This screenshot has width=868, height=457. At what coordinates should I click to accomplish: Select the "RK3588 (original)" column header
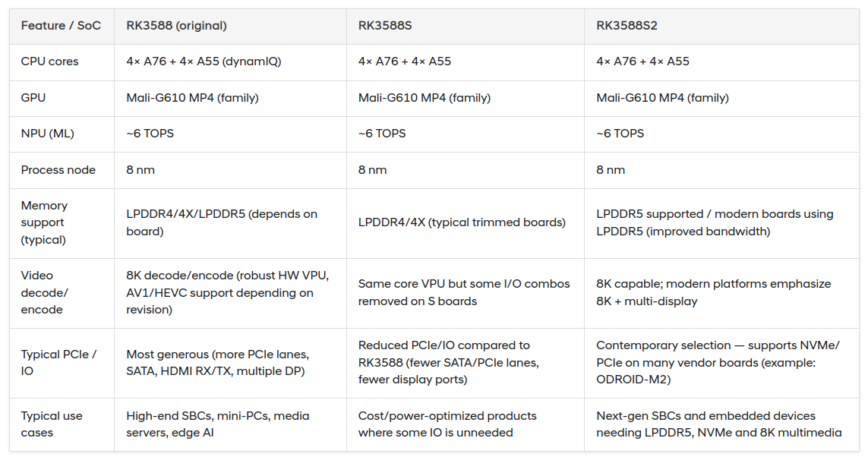point(176,26)
